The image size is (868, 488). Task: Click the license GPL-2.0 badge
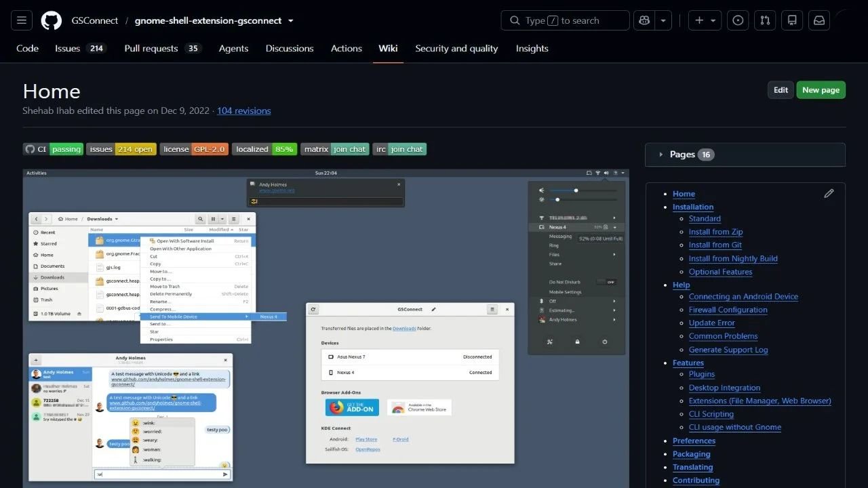(194, 149)
